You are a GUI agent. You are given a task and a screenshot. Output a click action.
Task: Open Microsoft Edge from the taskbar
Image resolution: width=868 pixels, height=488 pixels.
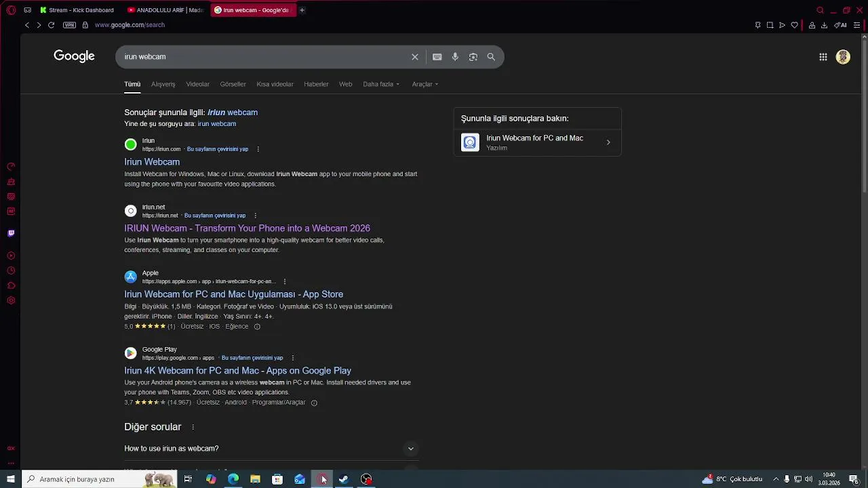(x=233, y=479)
